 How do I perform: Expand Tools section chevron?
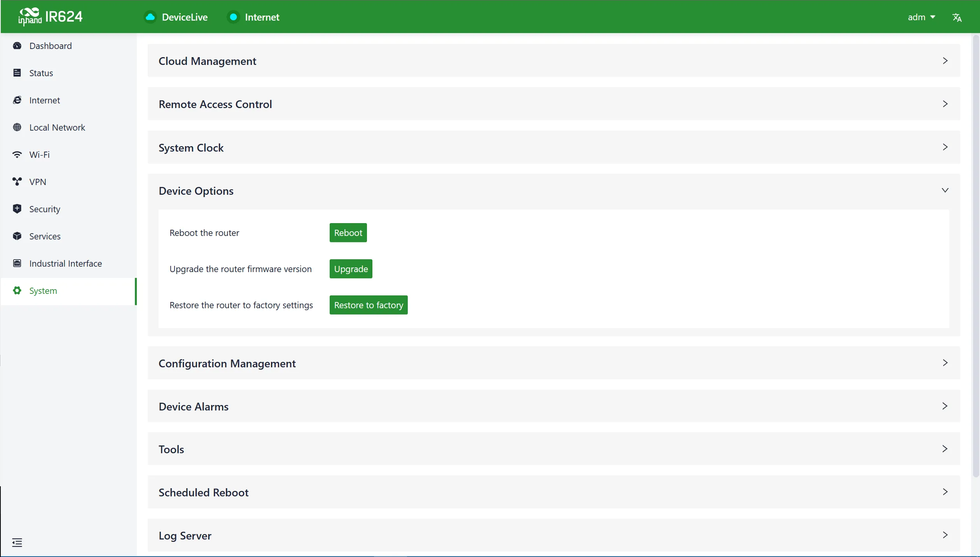pos(945,449)
